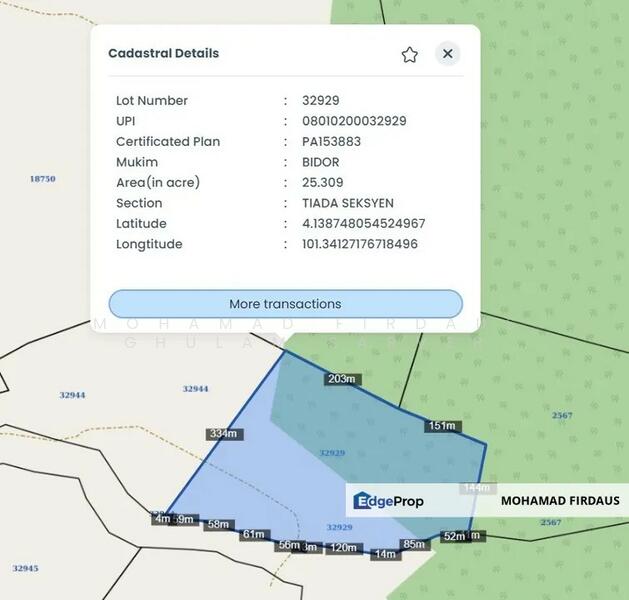The height and width of the screenshot is (600, 629).
Task: Open More transactions
Action: [x=285, y=304]
